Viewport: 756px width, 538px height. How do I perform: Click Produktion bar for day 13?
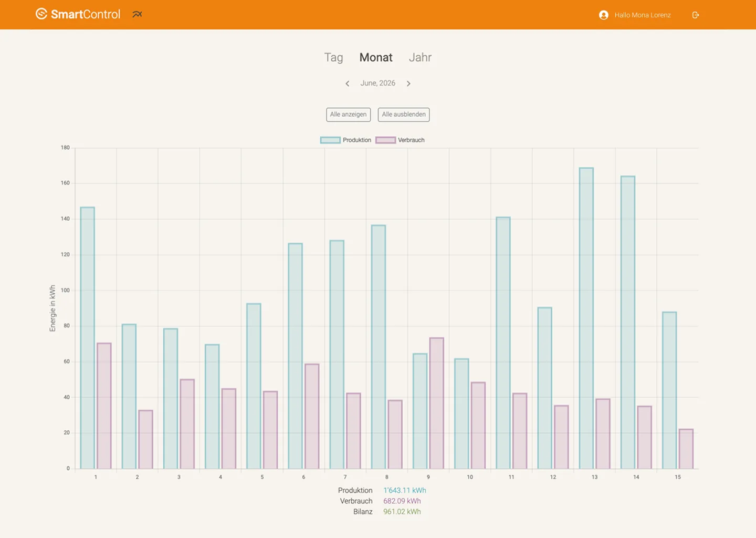point(586,318)
